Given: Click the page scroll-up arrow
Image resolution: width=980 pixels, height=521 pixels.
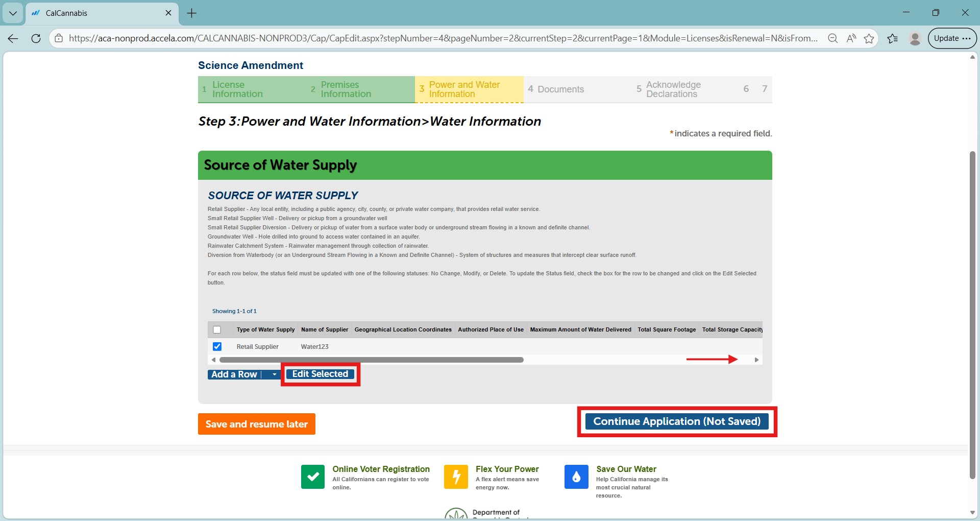Looking at the screenshot, I should point(972,57).
